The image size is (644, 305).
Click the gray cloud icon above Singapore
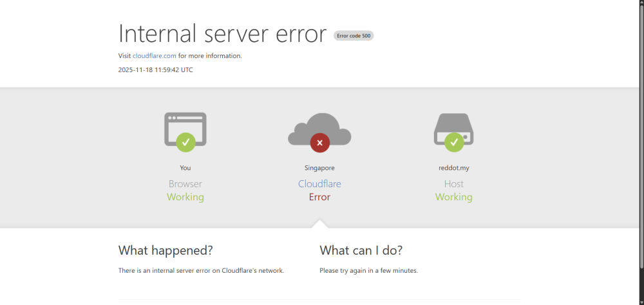pyautogui.click(x=319, y=126)
